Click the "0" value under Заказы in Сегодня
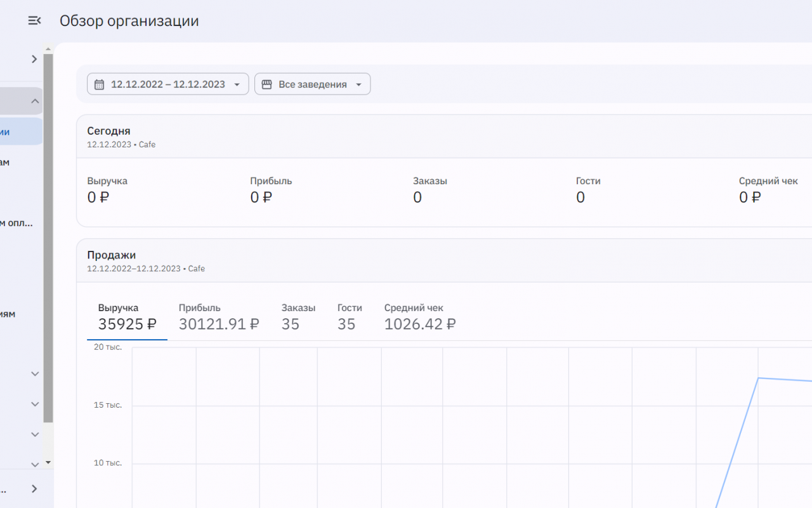 tap(417, 197)
